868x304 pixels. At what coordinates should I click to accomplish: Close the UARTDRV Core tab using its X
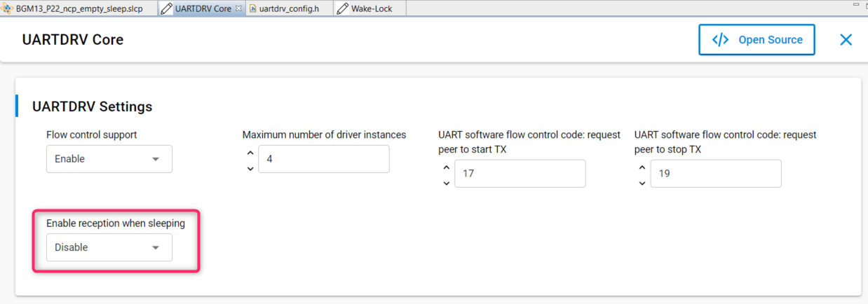[238, 8]
